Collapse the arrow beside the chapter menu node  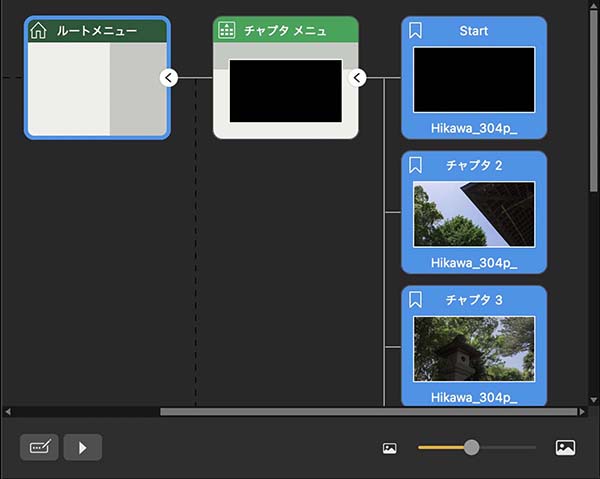point(357,77)
